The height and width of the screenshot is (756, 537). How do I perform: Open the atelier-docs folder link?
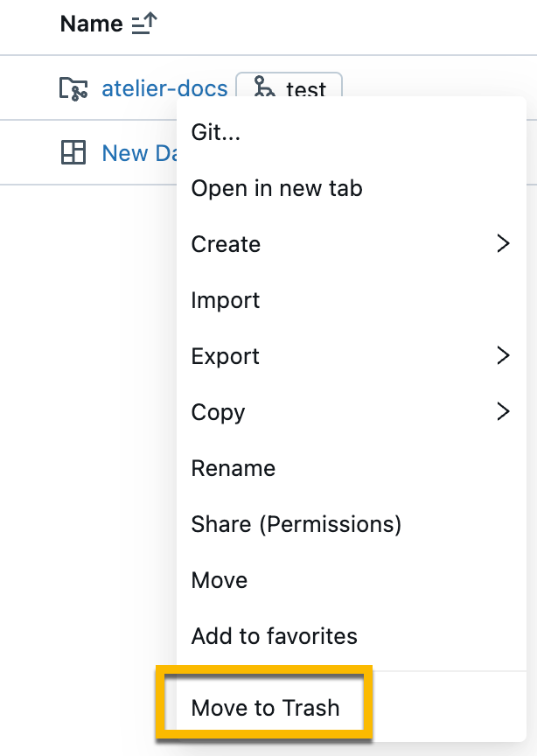[164, 88]
